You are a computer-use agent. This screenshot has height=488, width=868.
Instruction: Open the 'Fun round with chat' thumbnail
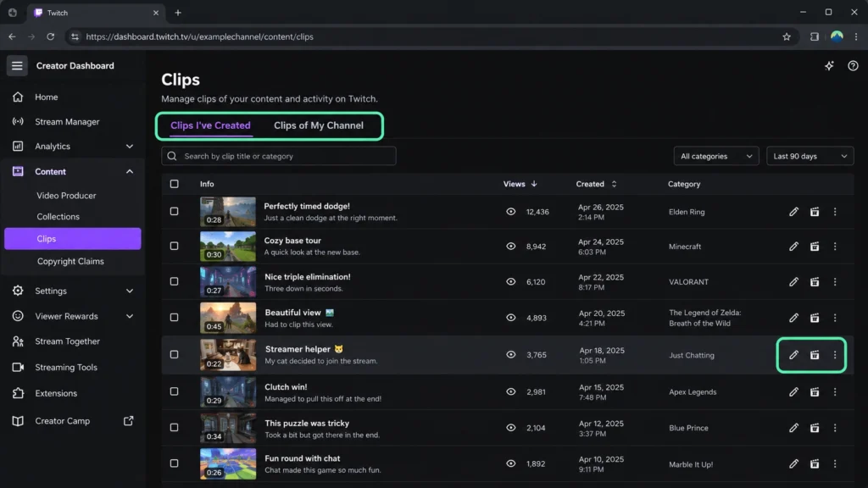(227, 463)
